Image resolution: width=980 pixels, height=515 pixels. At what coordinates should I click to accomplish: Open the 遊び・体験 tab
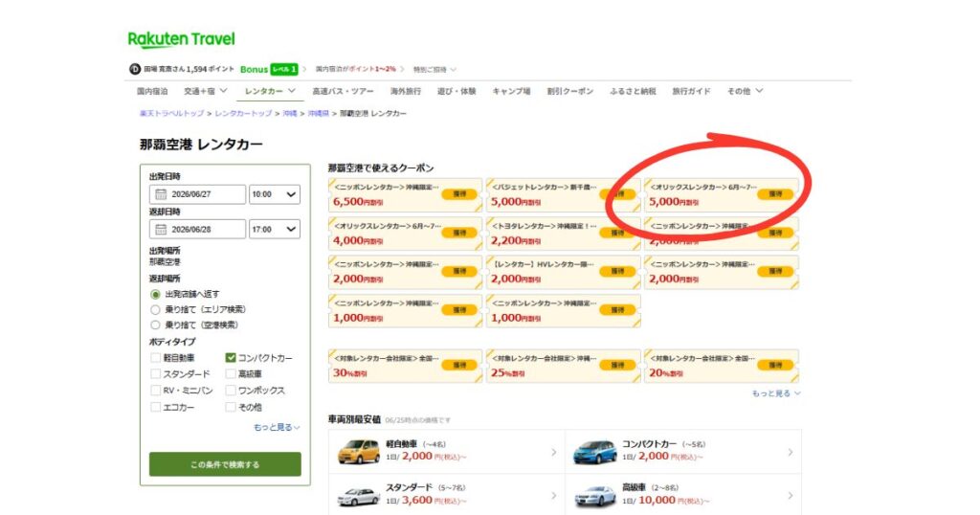pos(457,91)
